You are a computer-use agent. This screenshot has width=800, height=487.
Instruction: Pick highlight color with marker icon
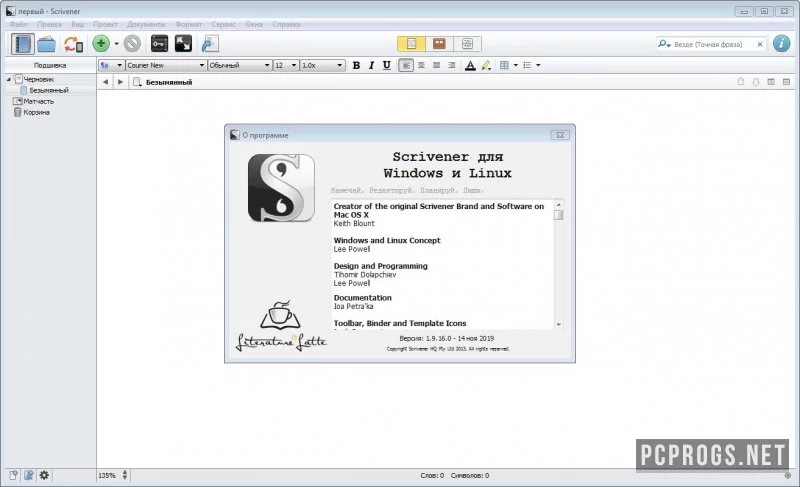[486, 65]
